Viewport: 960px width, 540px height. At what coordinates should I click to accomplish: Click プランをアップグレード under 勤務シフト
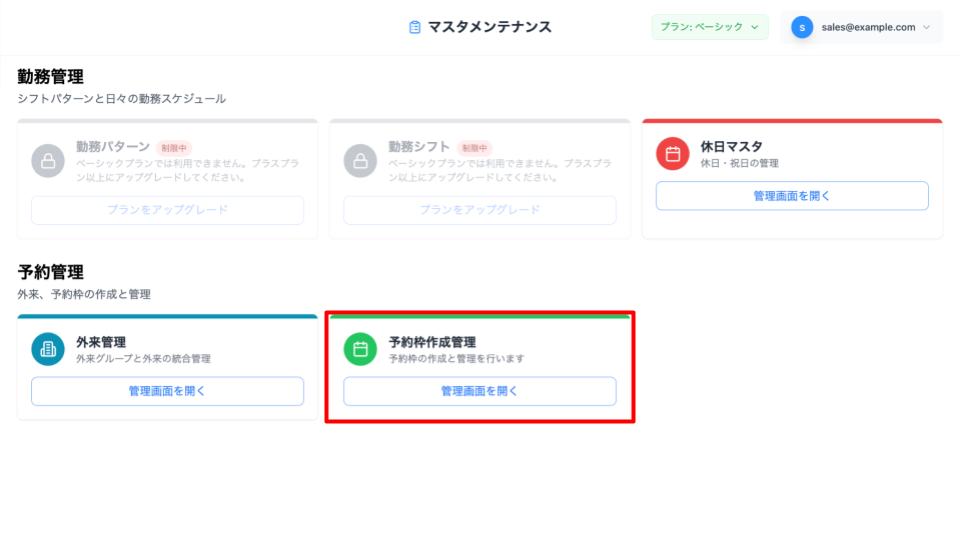pos(479,210)
